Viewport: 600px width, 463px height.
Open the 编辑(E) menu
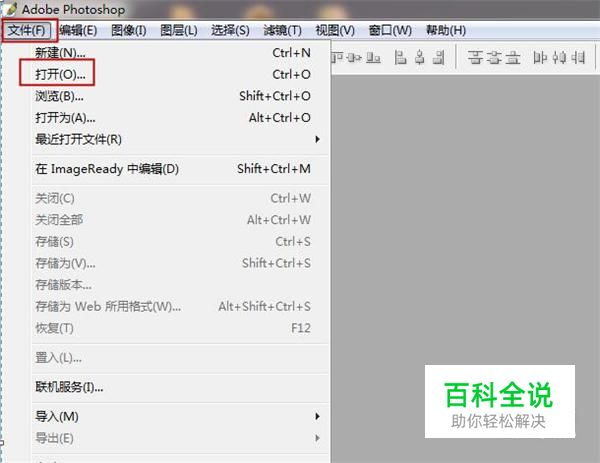pos(78,30)
